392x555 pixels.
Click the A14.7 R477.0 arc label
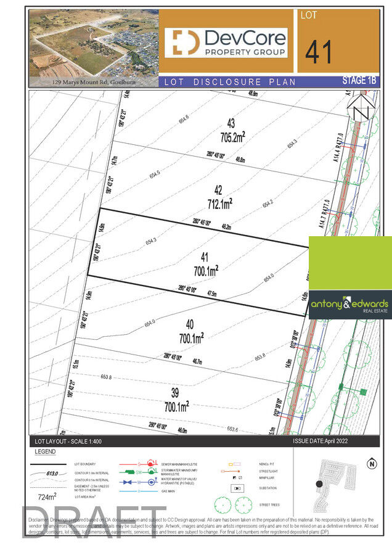(x=324, y=213)
